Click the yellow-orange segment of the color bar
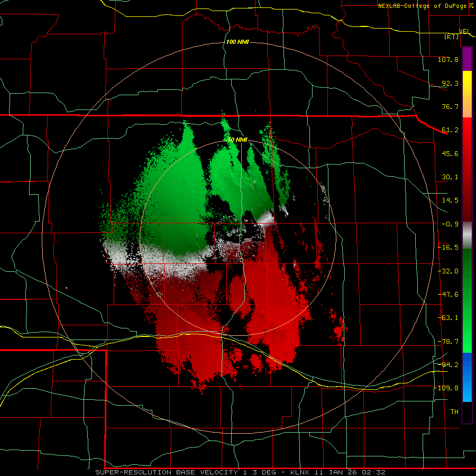476x476 pixels. click(x=467, y=94)
